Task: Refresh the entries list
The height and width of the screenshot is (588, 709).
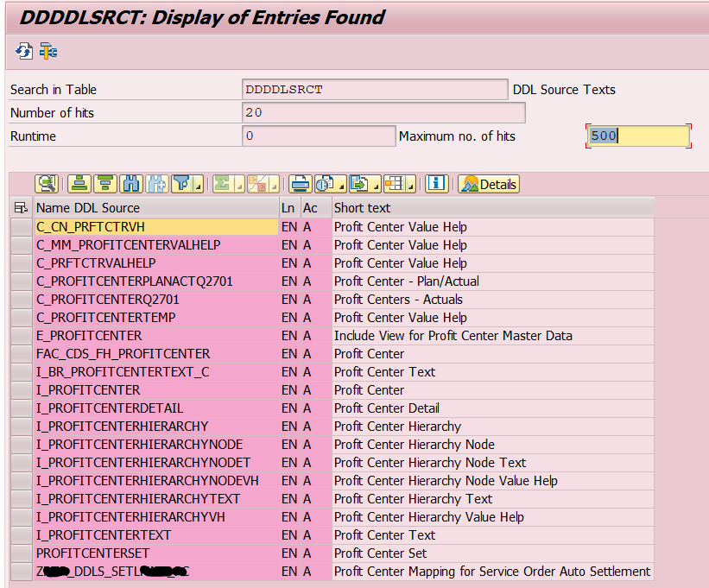Action: pos(23,50)
